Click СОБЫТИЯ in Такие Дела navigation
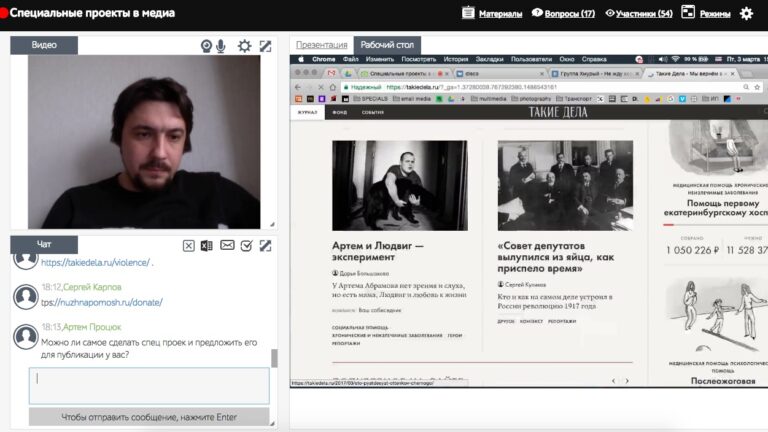This screenshot has width=768, height=432. [373, 113]
